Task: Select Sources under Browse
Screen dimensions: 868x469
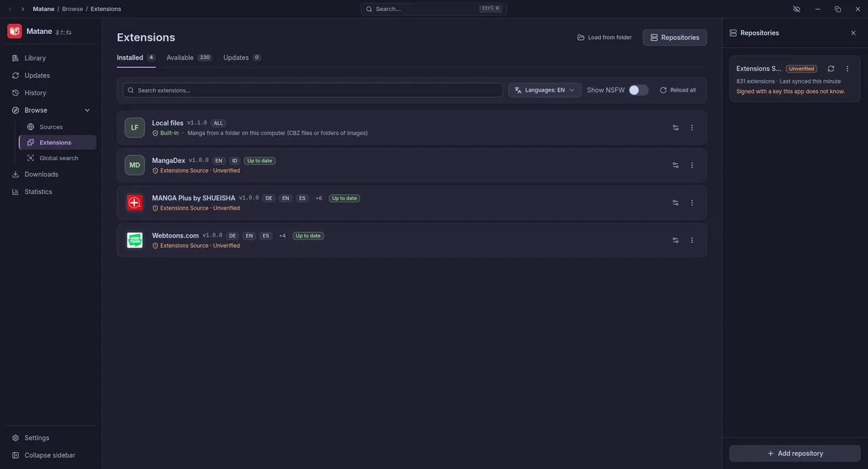Action: (58, 127)
